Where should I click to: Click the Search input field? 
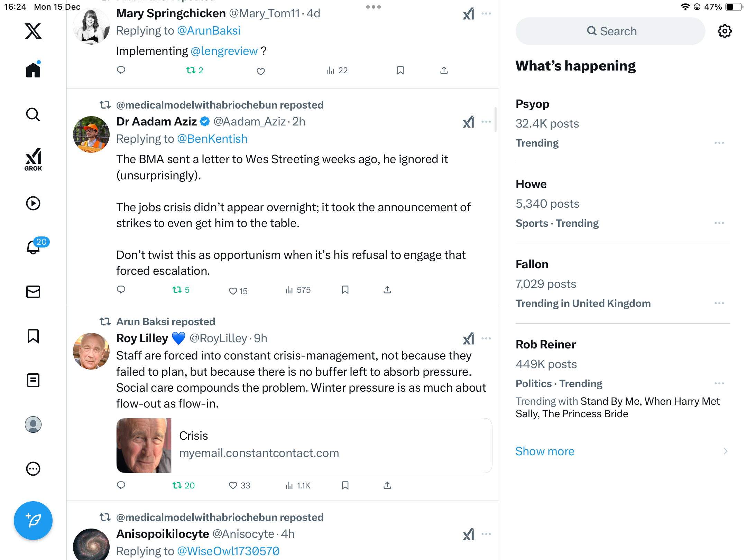click(x=610, y=31)
